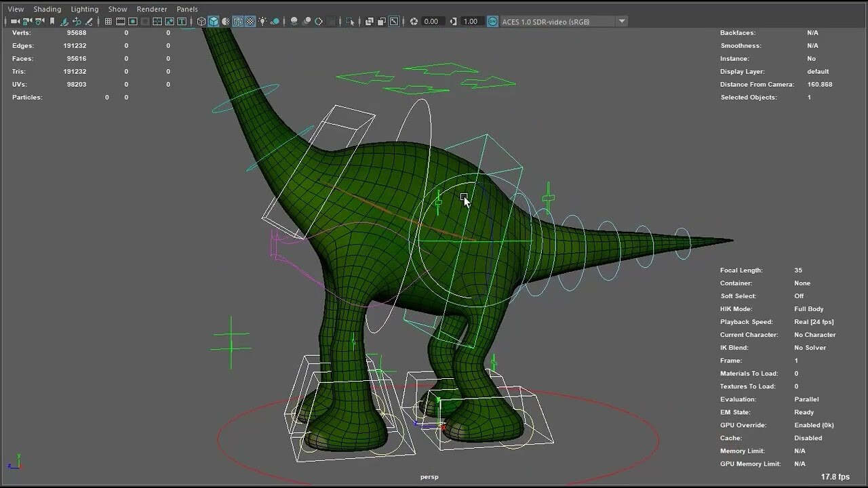This screenshot has width=868, height=488.
Task: Select the camera selection icon
Action: click(15, 21)
